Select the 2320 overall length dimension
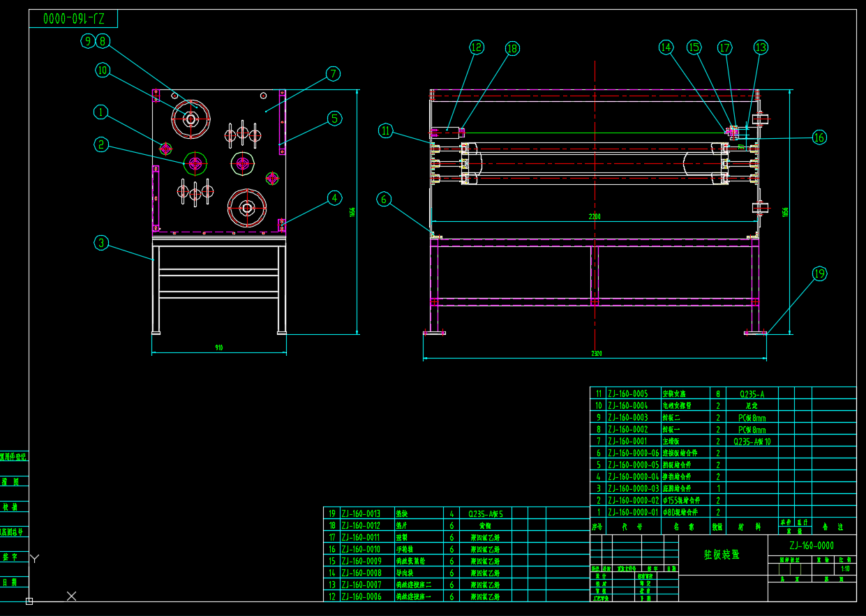The height and width of the screenshot is (616, 866). (x=596, y=354)
